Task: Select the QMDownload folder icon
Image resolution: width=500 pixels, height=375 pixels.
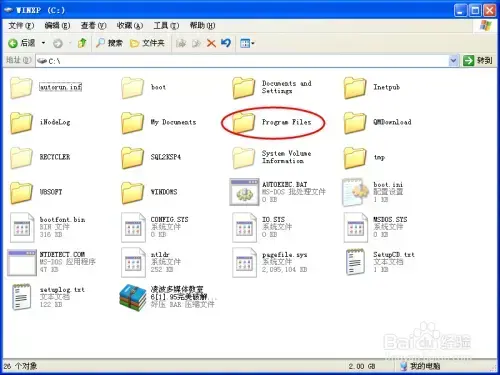Action: pyautogui.click(x=355, y=123)
